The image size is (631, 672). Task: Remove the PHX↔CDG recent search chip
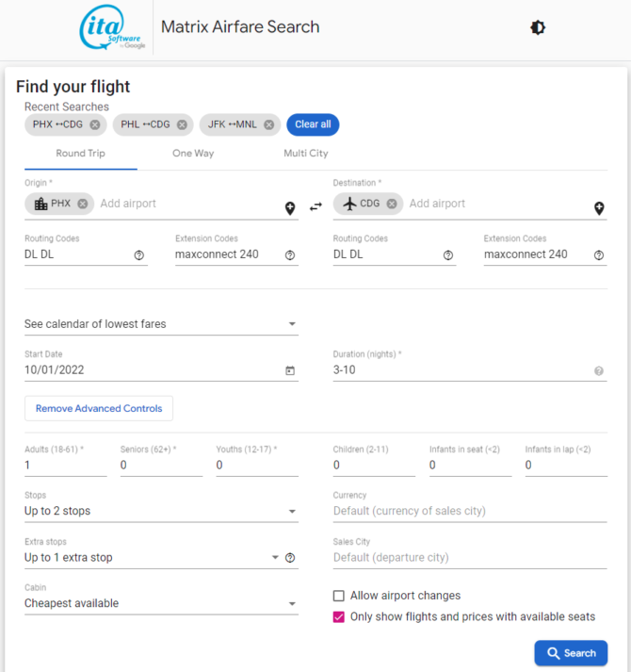tap(95, 124)
